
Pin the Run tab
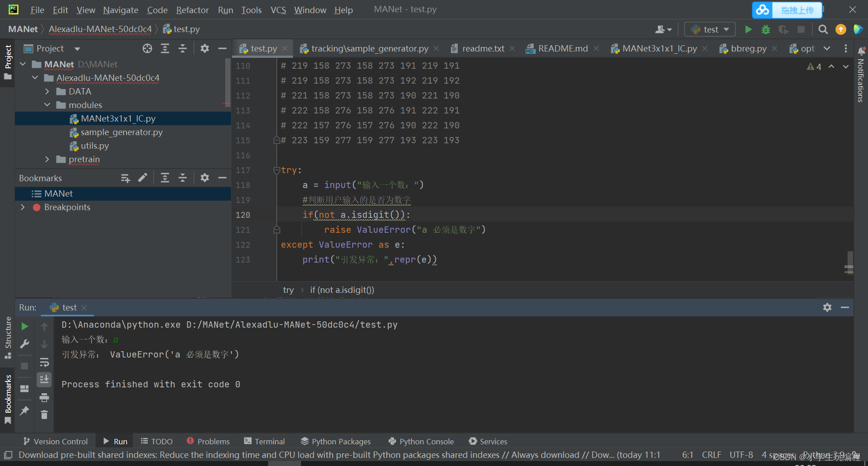[x=25, y=410]
